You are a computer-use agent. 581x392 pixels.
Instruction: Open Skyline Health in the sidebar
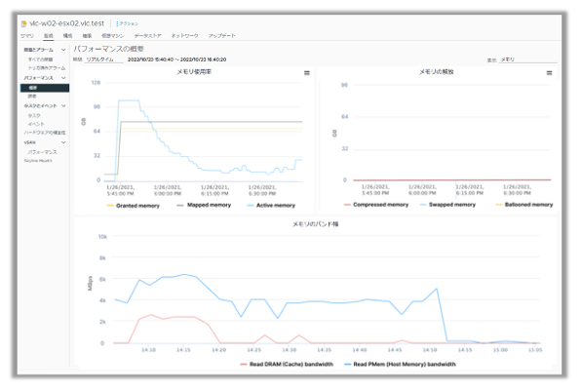38,161
